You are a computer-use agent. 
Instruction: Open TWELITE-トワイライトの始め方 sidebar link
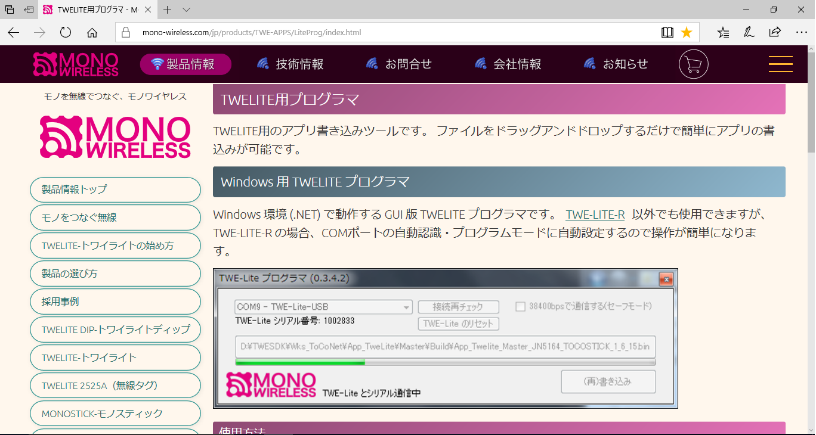[116, 246]
